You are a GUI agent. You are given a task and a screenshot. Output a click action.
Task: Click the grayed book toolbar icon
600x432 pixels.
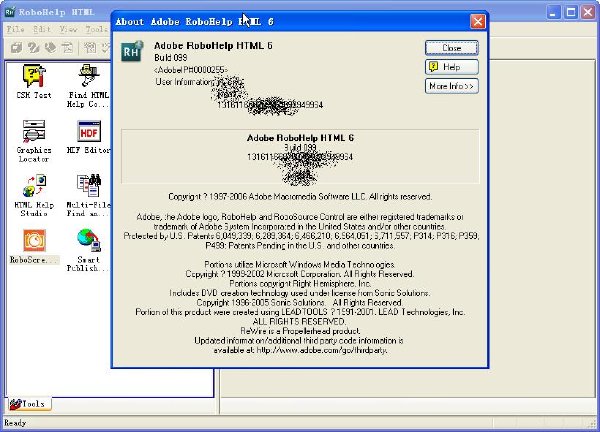pyautogui.click(x=50, y=48)
